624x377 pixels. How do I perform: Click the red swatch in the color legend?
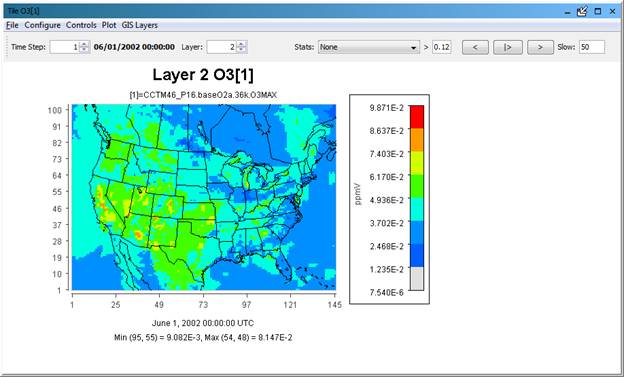click(x=417, y=117)
